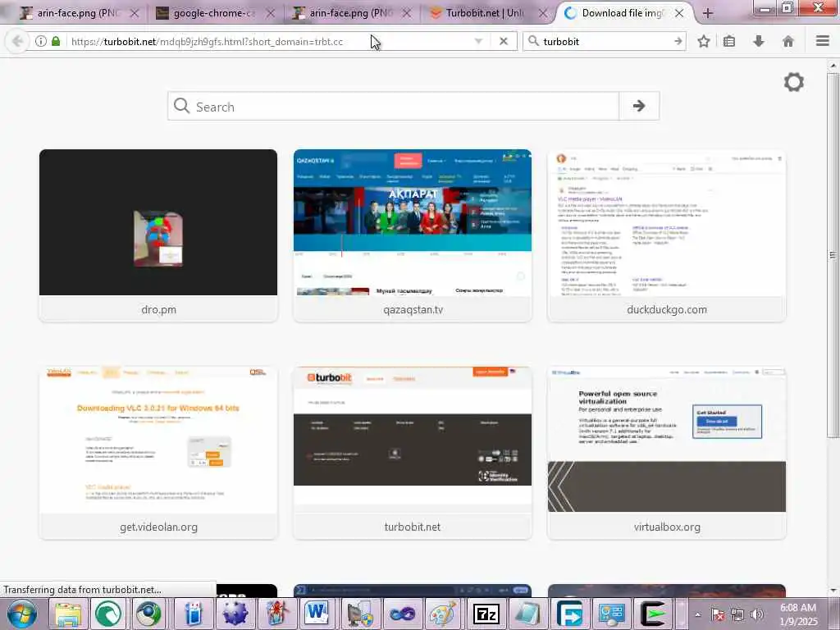Click the duckduckgo.com tile label

click(666, 309)
